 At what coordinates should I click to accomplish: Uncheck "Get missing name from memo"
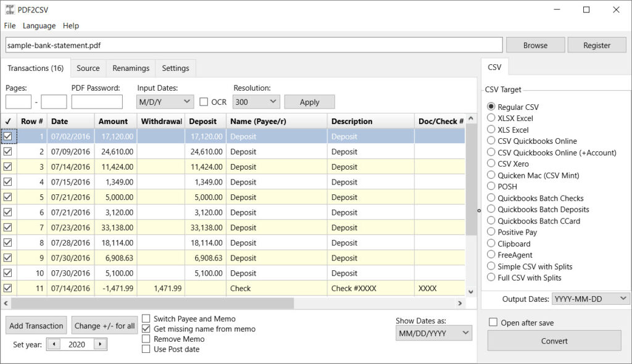point(146,329)
